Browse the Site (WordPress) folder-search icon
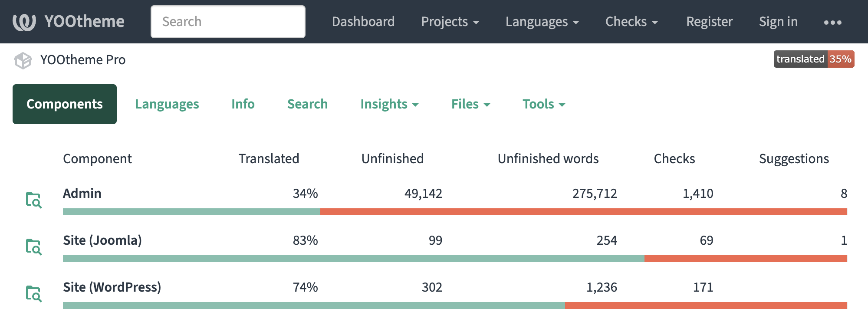Viewport: 868px width, 309px height. 33,293
